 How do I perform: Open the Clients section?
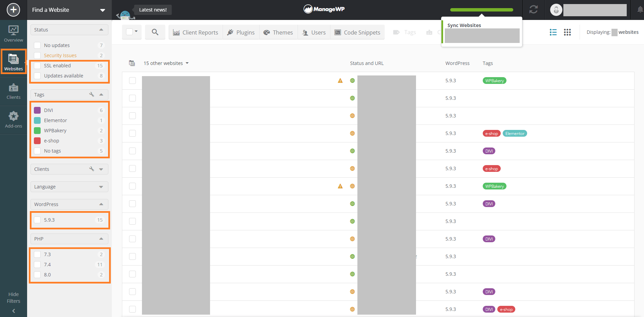click(x=14, y=91)
